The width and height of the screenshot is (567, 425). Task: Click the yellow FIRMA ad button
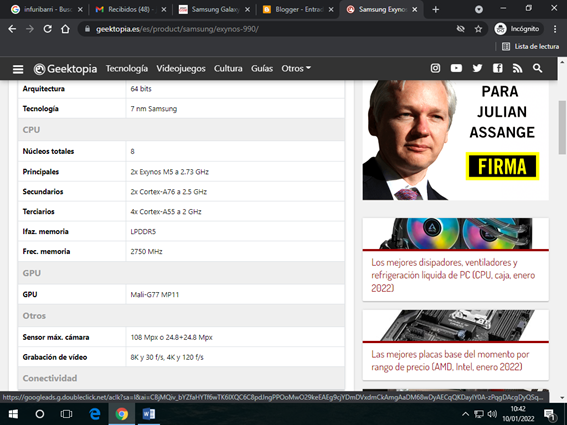[x=502, y=166]
